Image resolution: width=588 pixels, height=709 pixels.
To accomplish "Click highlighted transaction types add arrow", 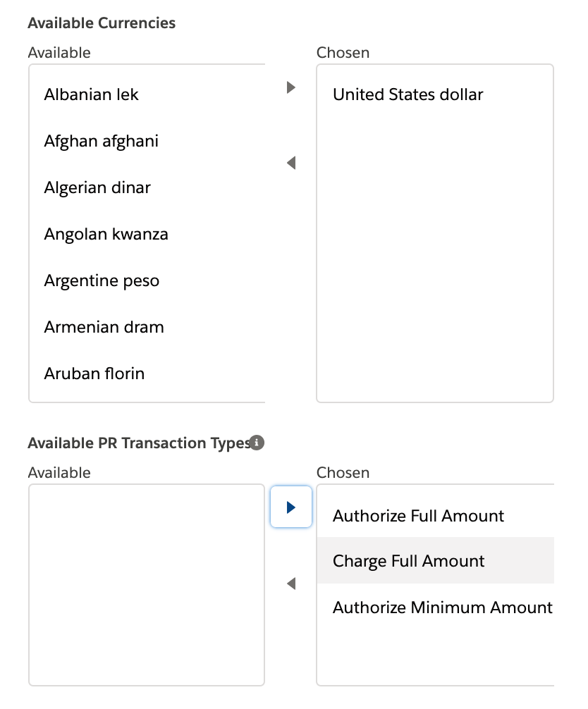I will point(291,507).
